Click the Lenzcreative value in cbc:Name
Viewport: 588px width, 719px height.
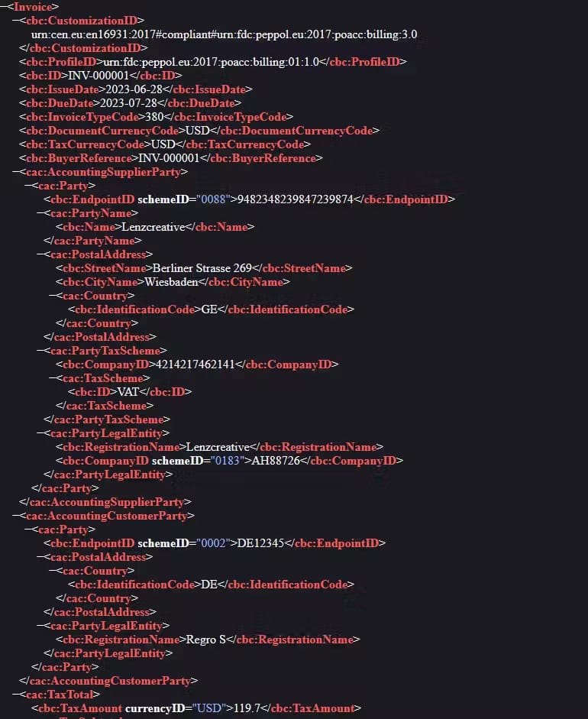153,227
